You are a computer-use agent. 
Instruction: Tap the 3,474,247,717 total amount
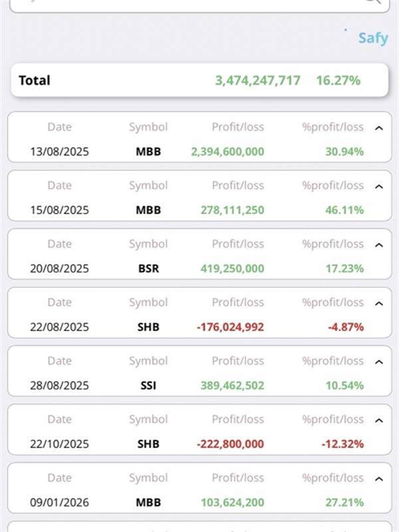point(257,80)
